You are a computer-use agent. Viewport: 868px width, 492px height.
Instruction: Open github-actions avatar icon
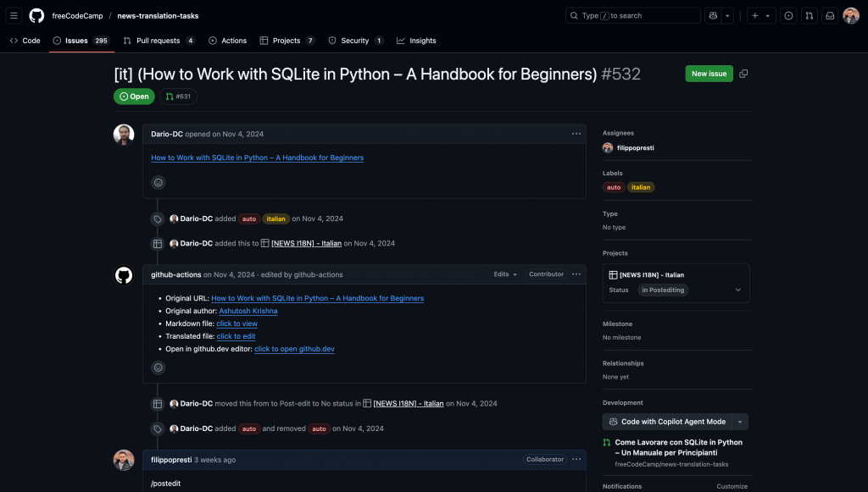click(124, 274)
